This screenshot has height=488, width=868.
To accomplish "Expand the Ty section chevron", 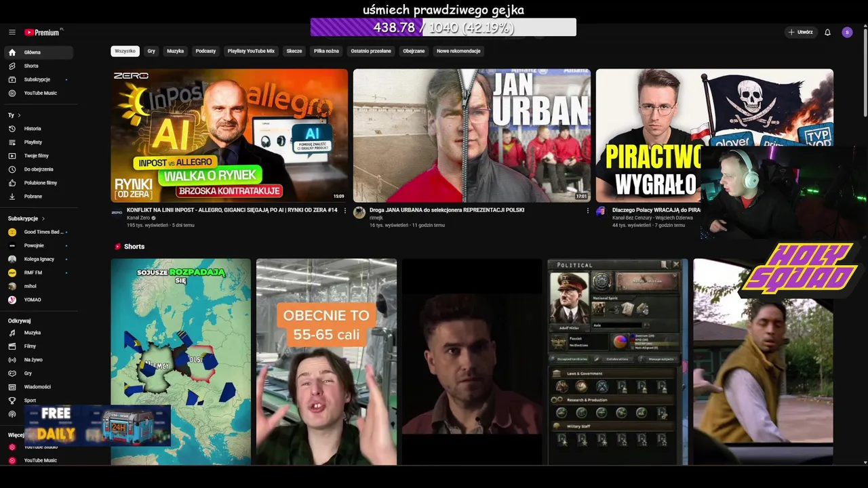I will click(19, 115).
